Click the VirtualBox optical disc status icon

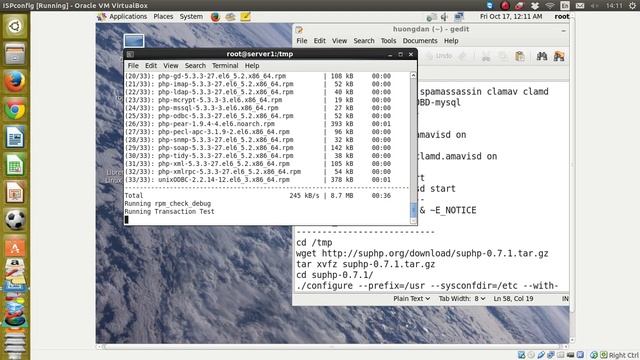[531, 355]
